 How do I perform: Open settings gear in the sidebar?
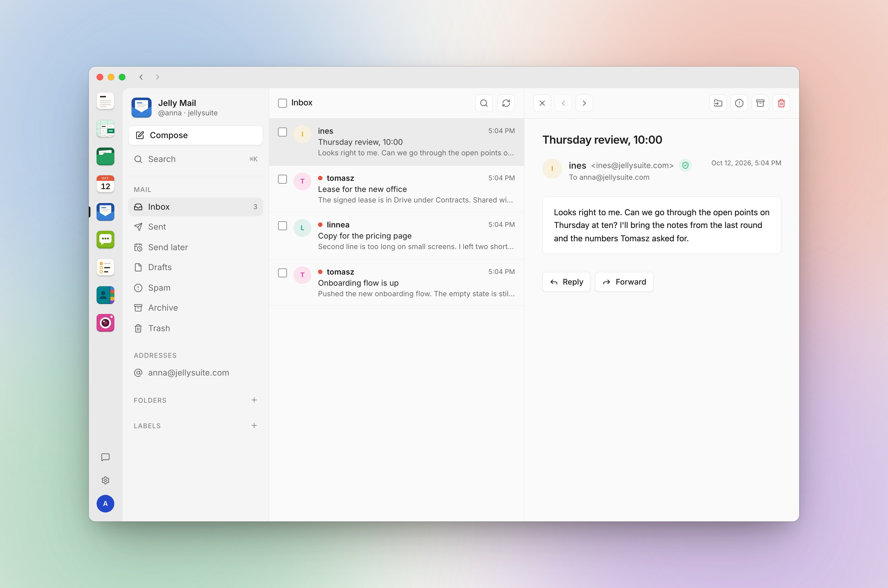click(105, 480)
